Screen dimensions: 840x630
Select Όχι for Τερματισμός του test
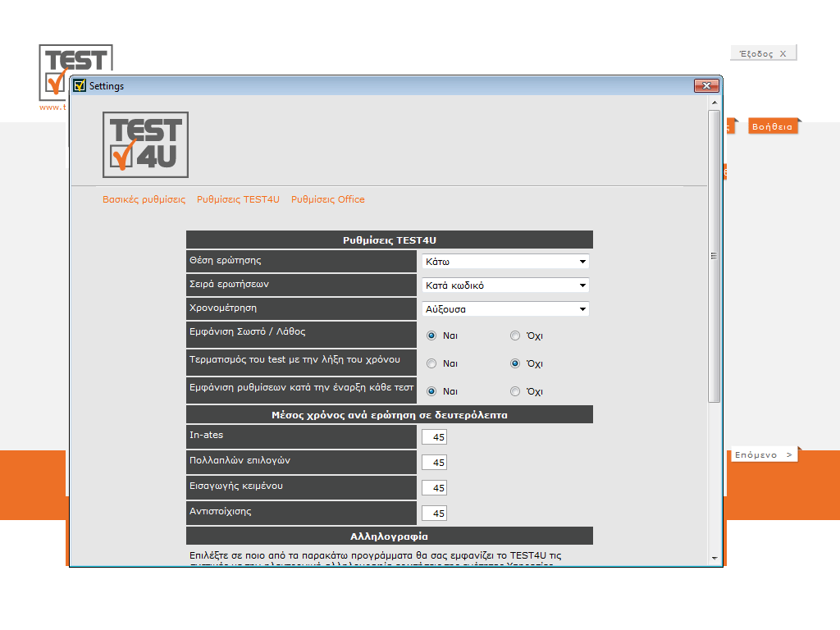pos(515,363)
